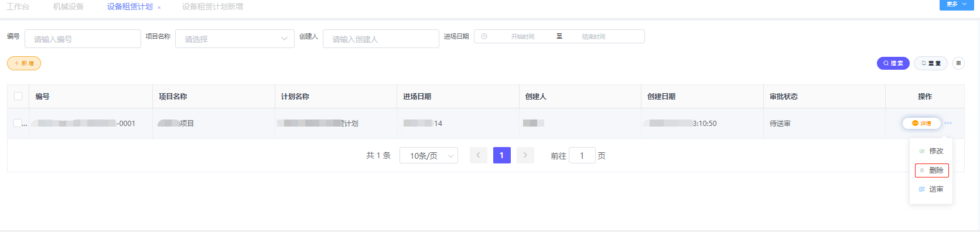Screen dimensions: 980x232
Task: Open the 机械设备 tab
Action: point(69,6)
